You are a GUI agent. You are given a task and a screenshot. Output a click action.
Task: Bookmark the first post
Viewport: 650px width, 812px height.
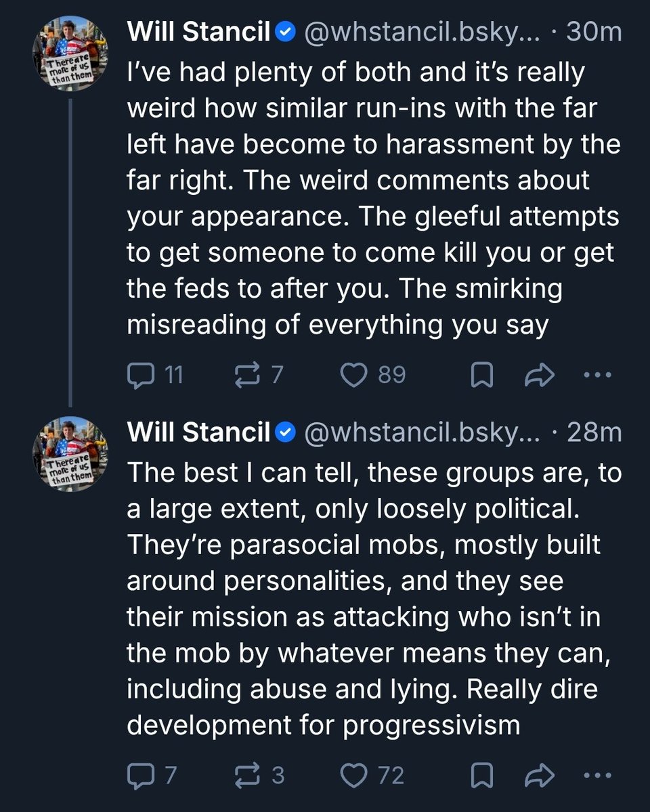[481, 375]
